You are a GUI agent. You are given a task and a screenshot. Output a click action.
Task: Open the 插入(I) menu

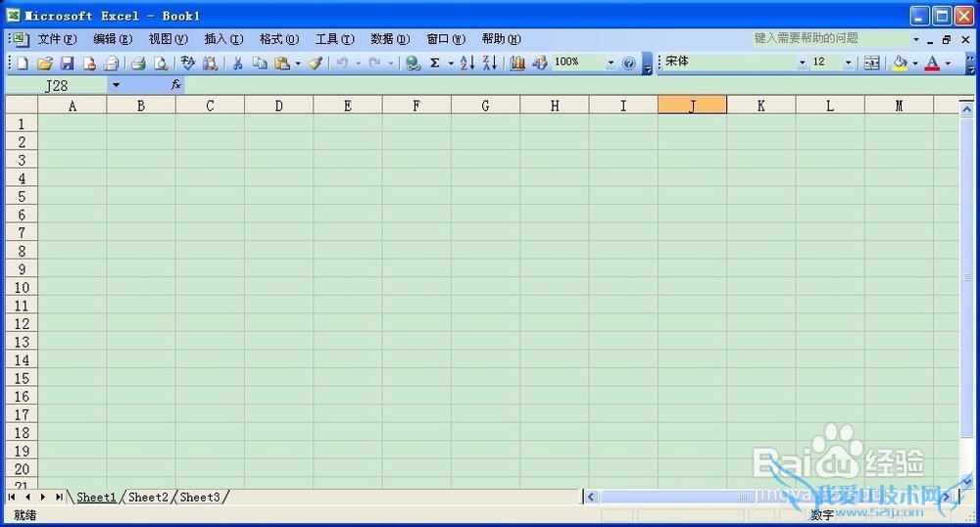pos(223,39)
